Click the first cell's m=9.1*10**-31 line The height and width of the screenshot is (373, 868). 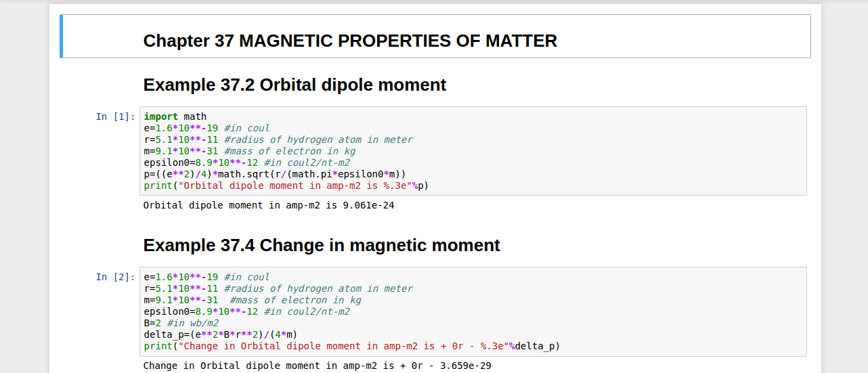pos(180,151)
